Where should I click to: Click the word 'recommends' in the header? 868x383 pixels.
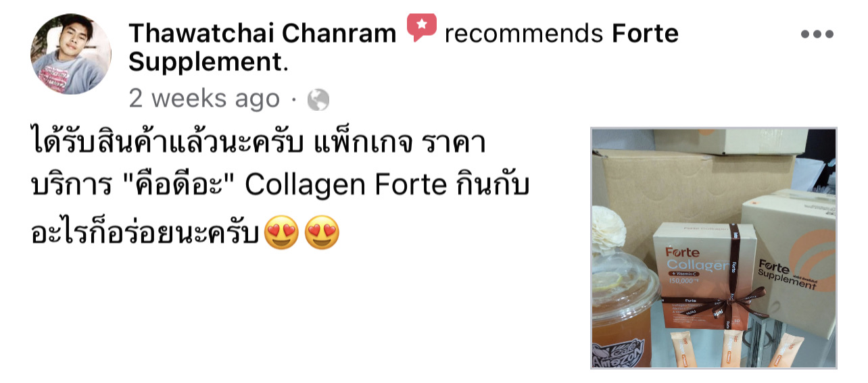click(524, 32)
